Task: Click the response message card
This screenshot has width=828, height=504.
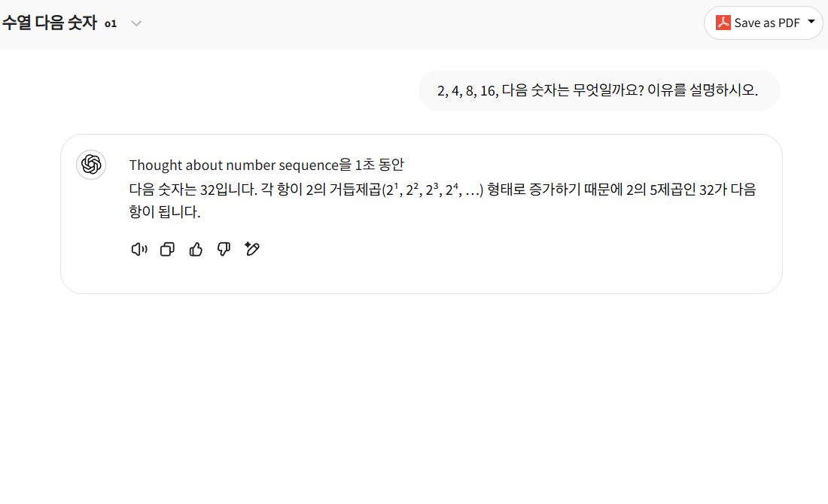Action: (x=422, y=213)
